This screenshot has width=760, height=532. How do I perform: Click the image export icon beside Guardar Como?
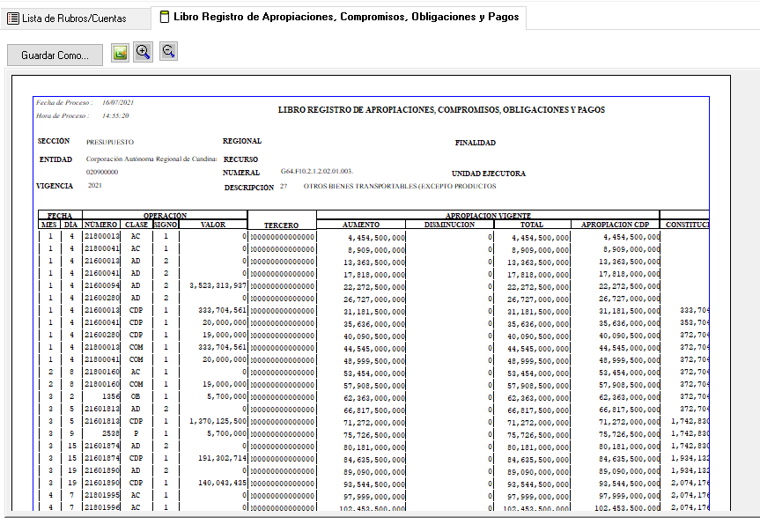tap(121, 53)
